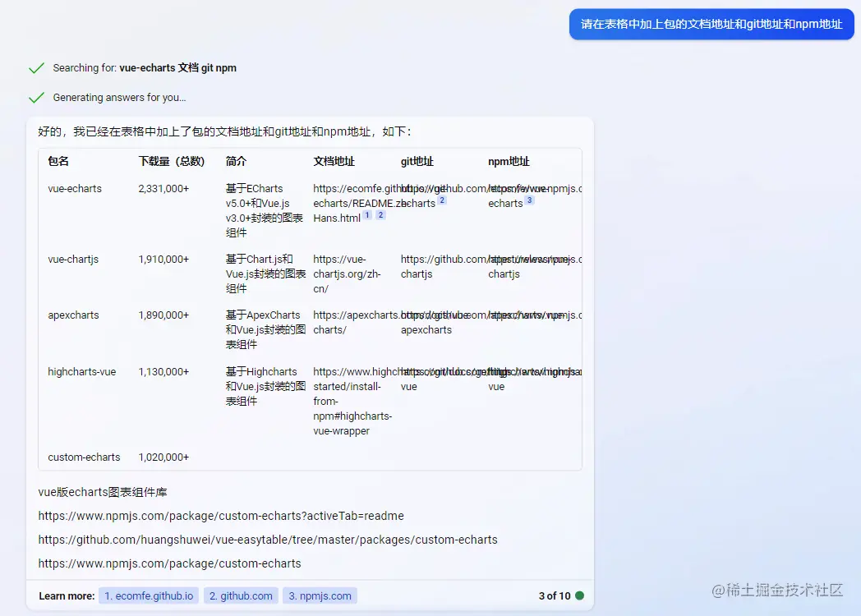Click the '2,331,000+' download count
Image resolution: width=861 pixels, height=616 pixels.
click(x=163, y=189)
